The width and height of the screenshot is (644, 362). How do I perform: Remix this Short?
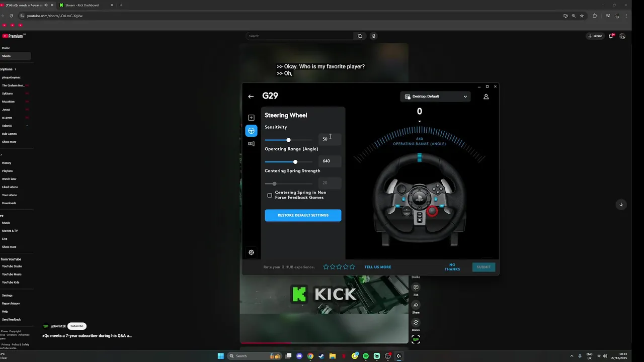[416, 323]
